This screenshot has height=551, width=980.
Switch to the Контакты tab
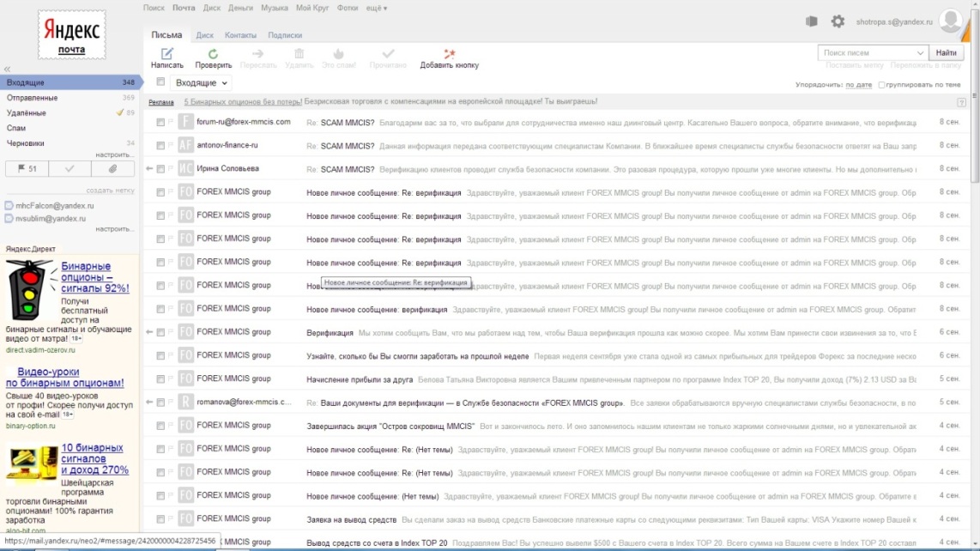coord(240,36)
